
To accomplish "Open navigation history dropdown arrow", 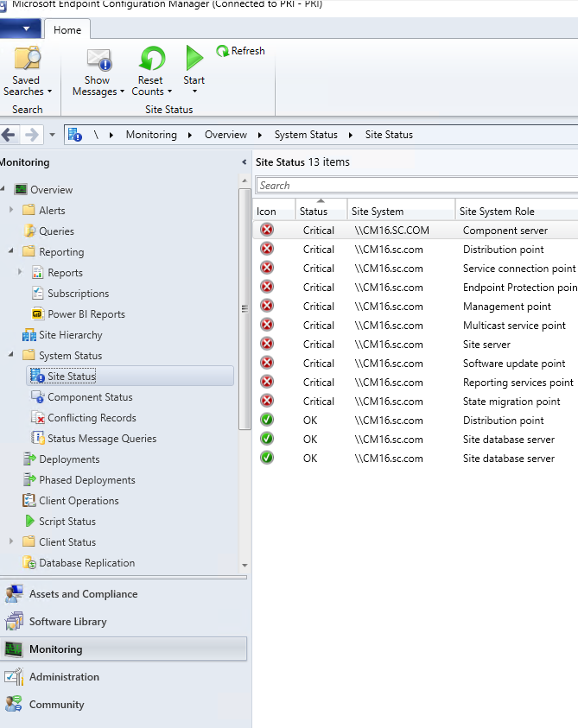I will click(52, 135).
